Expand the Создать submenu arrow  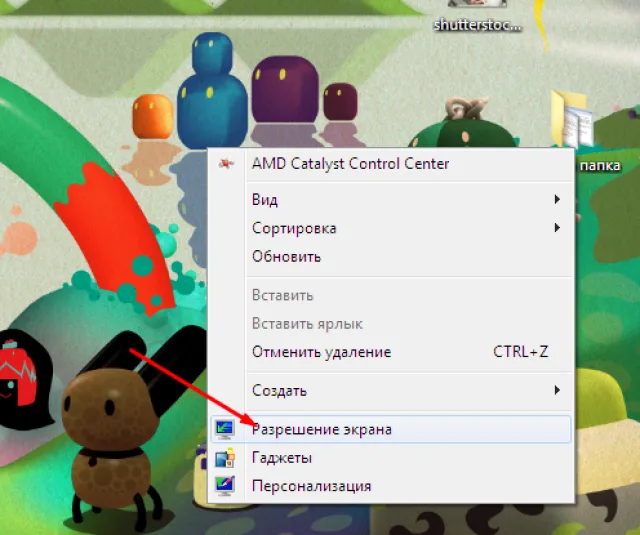tap(557, 390)
